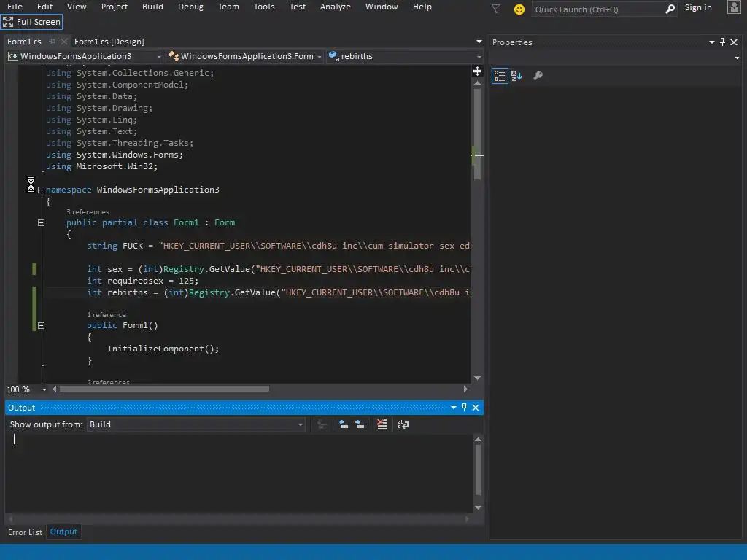Open the Project menu

[115, 7]
